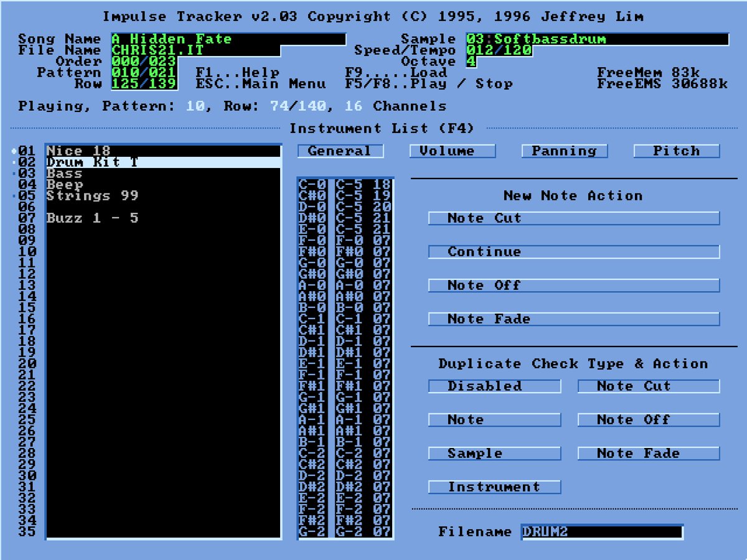747x560 pixels.
Task: Set duplicate check type to Note
Action: point(495,420)
